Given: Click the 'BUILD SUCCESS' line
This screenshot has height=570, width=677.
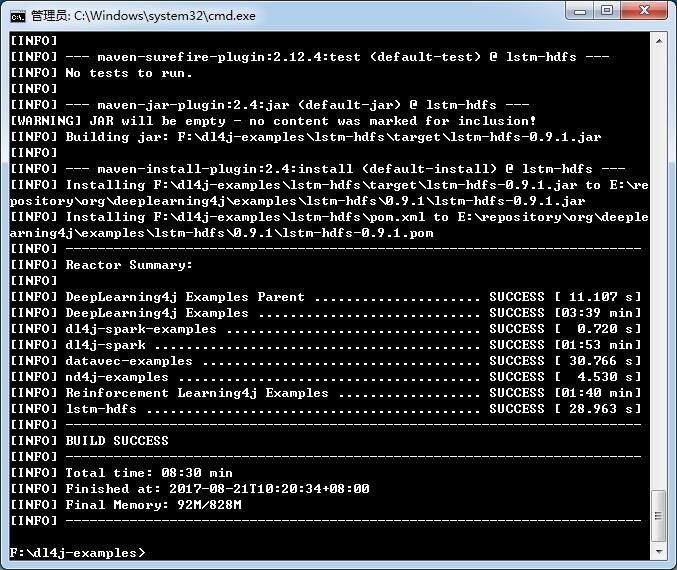Looking at the screenshot, I should point(89,441).
